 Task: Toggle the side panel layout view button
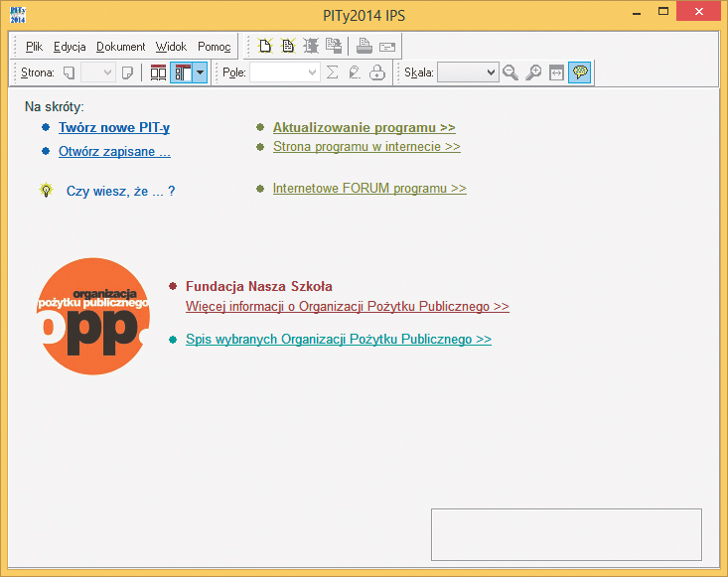[x=182, y=72]
